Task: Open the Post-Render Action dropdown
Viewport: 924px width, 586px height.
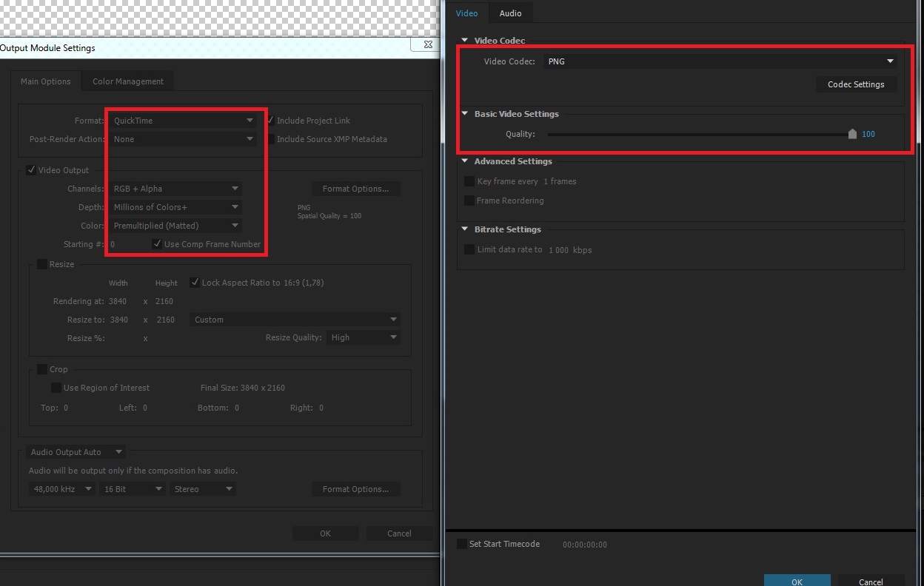Action: [184, 139]
